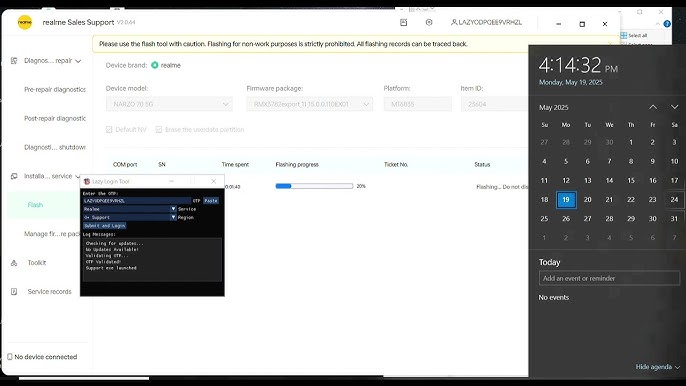Screen dimensions: 686x386
Task: Click the flashing progress bar
Action: tap(314, 186)
